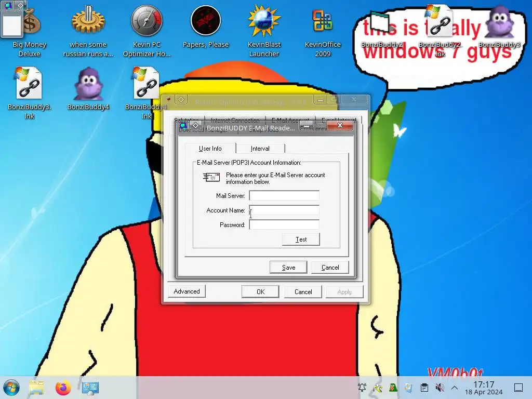Image resolution: width=532 pixels, height=399 pixels.
Task: Select E-Mail Account tab in options window
Action: (290, 119)
